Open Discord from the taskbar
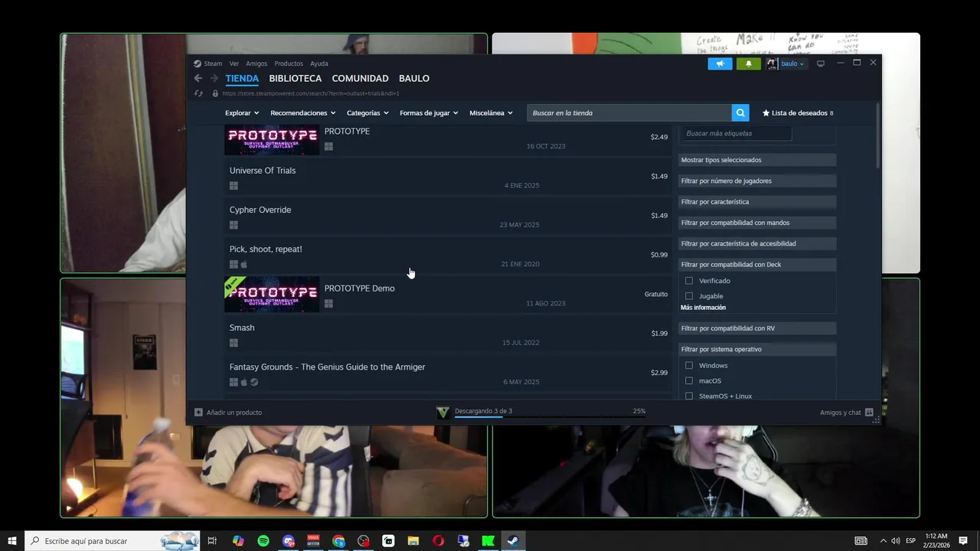This screenshot has height=551, width=980. 289,541
